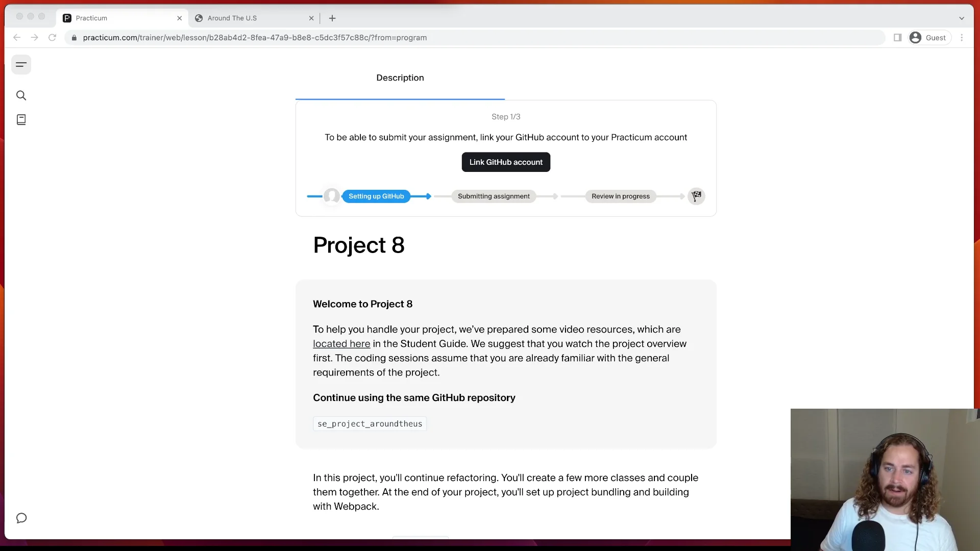980x551 pixels.
Task: Open a new browser tab with plus icon
Action: pos(332,18)
